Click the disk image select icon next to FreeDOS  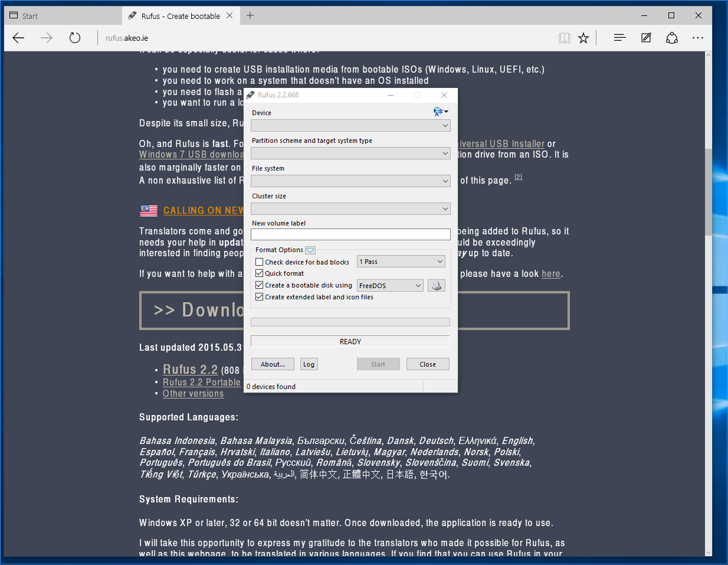click(437, 286)
